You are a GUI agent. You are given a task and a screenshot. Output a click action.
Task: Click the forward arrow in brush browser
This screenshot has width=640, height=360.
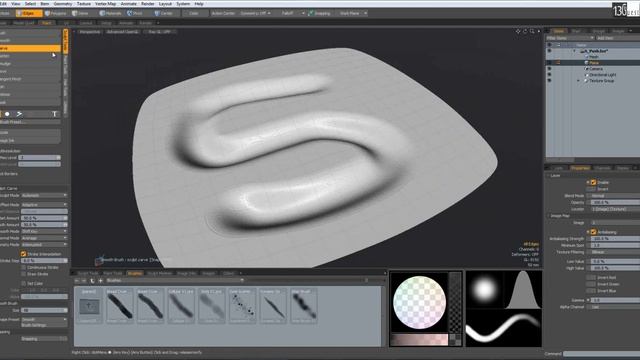tap(84, 280)
